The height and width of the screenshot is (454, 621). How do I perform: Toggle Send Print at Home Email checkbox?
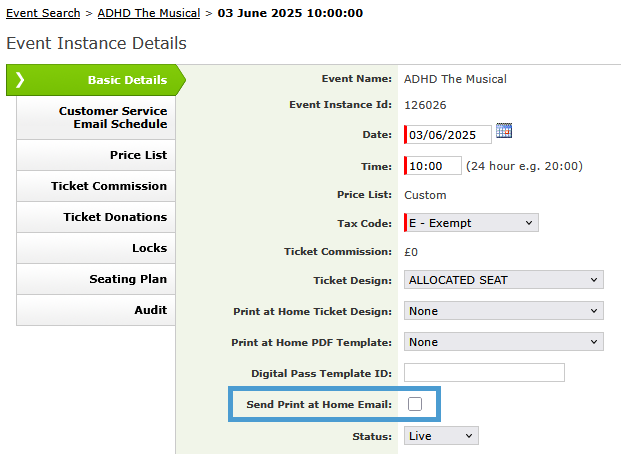coord(415,404)
